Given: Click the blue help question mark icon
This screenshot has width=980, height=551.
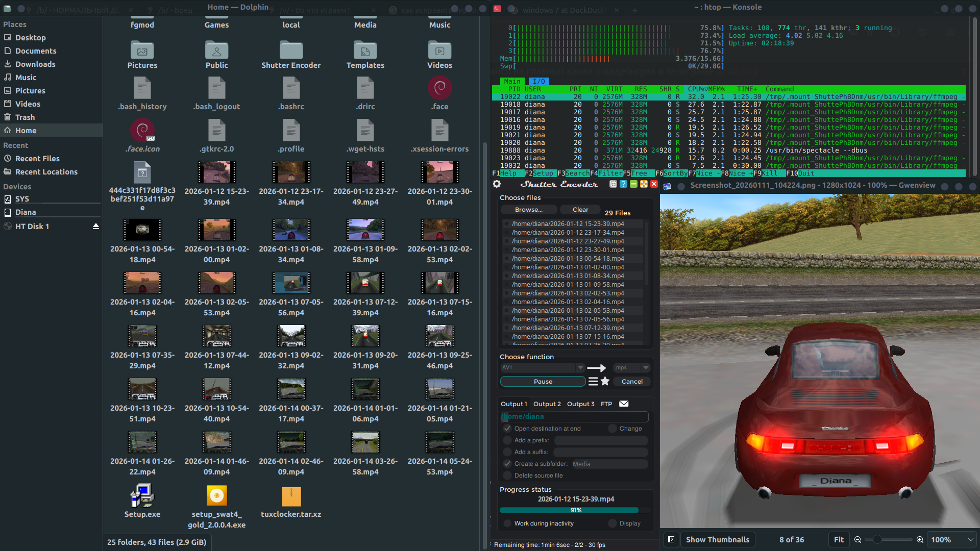Looking at the screenshot, I should 623,184.
